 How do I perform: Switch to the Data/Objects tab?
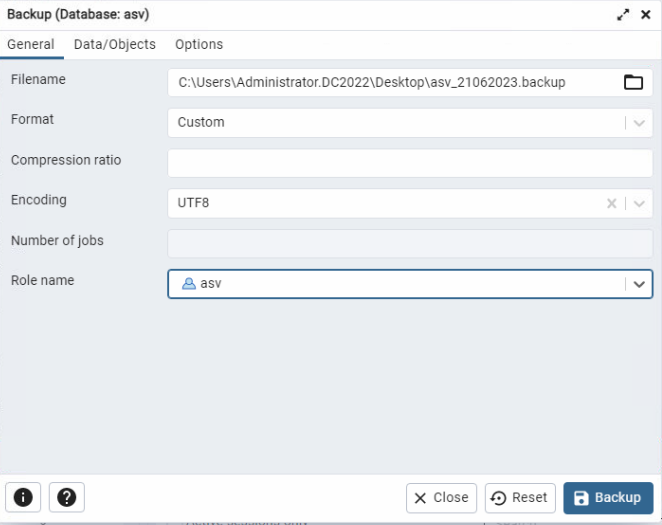click(115, 45)
